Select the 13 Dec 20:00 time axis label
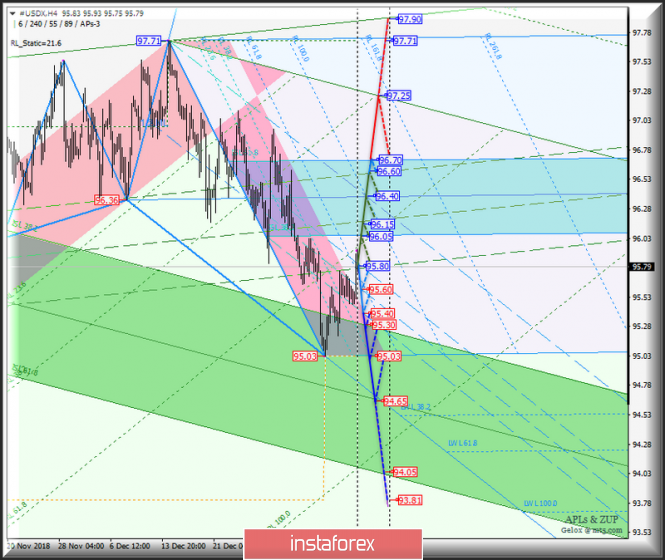 click(x=183, y=546)
